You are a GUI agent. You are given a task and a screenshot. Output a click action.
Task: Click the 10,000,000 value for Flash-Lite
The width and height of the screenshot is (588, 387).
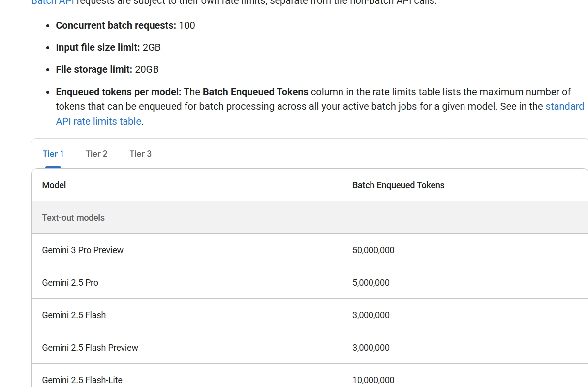(373, 380)
